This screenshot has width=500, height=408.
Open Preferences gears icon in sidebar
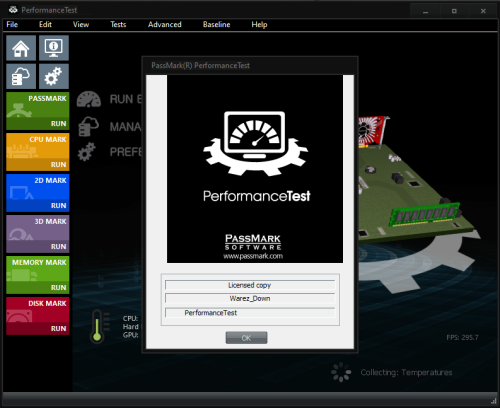click(x=54, y=76)
